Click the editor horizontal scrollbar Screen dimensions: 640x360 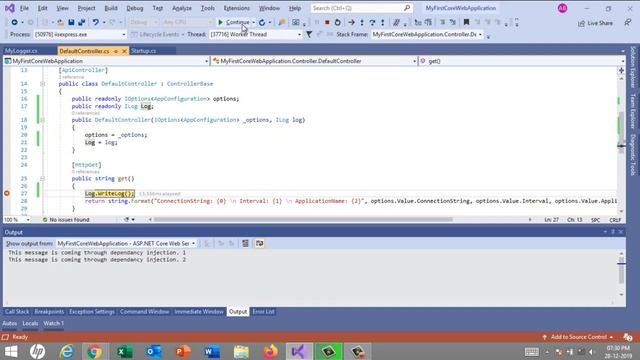click(303, 220)
